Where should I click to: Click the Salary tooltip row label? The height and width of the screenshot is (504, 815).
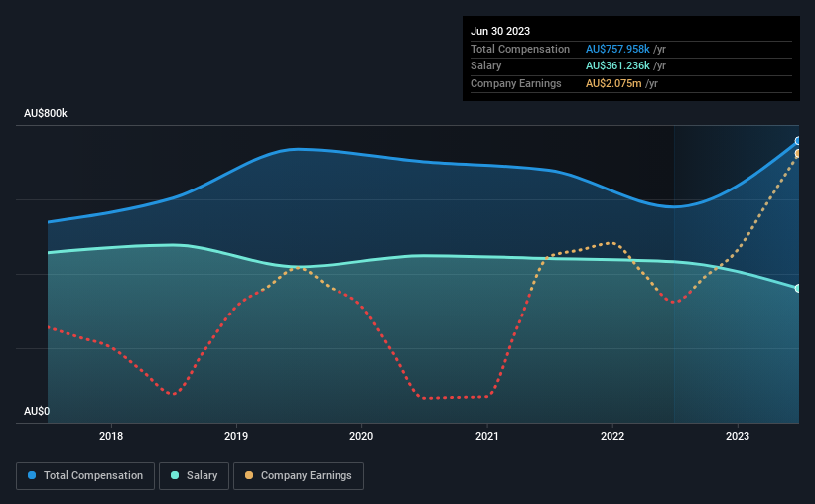486,66
